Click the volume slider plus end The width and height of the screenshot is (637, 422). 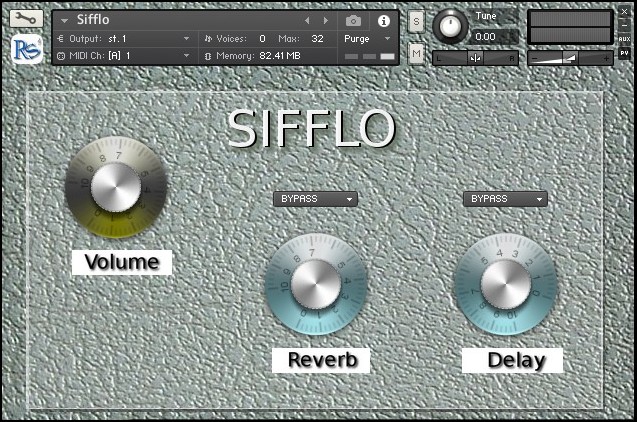pyautogui.click(x=606, y=59)
